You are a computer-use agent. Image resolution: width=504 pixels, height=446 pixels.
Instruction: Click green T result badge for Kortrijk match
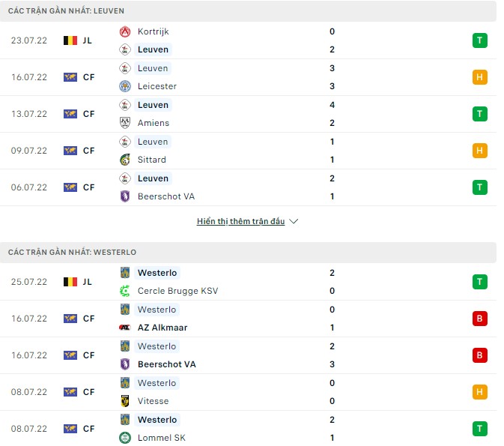(x=480, y=40)
